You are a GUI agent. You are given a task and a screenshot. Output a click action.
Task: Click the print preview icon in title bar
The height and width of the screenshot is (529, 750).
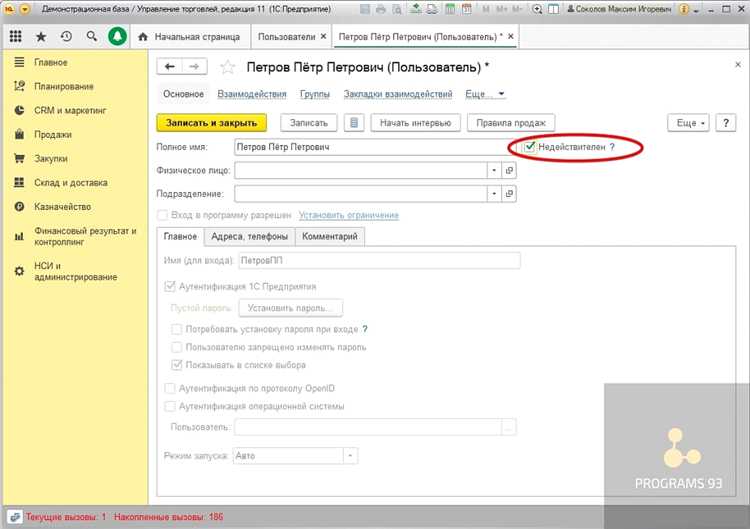[x=397, y=9]
